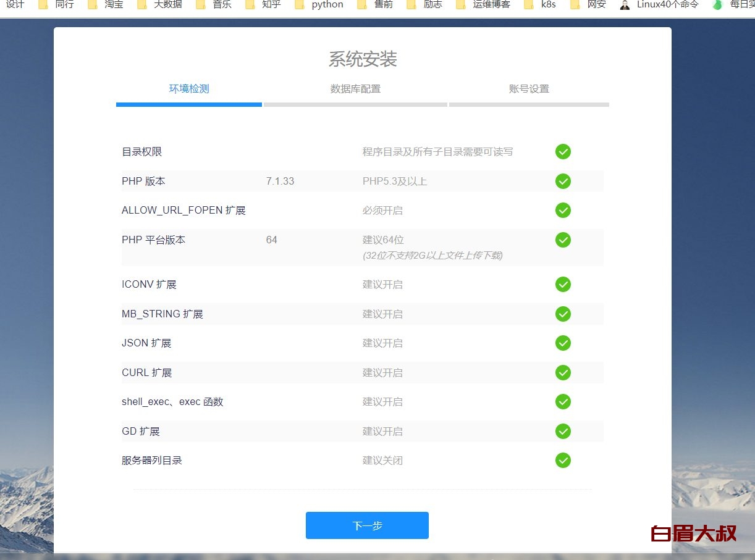Click the PHP version value 7.1.33
The width and height of the screenshot is (755, 560).
[280, 181]
